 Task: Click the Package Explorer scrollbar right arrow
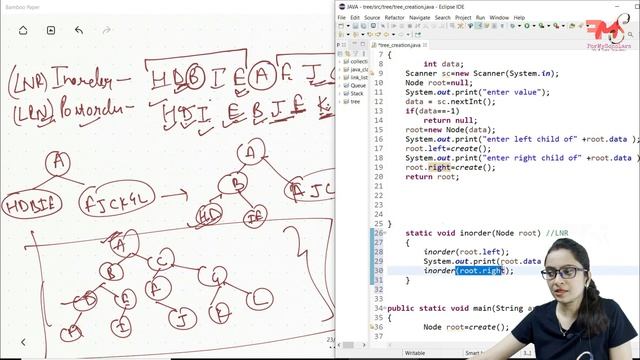(x=364, y=345)
